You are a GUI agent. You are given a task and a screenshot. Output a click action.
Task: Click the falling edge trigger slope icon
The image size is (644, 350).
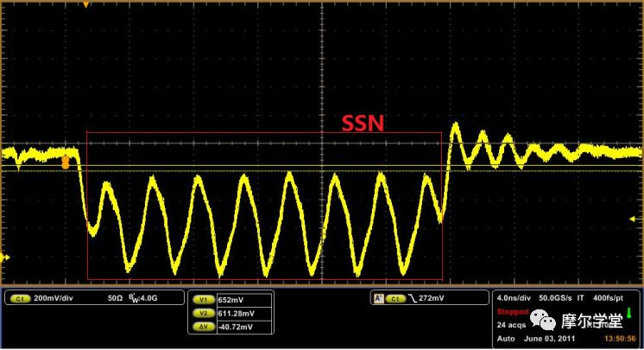pyautogui.click(x=413, y=299)
